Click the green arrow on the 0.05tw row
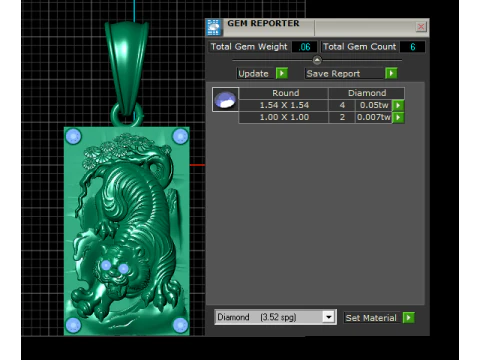 [398, 105]
